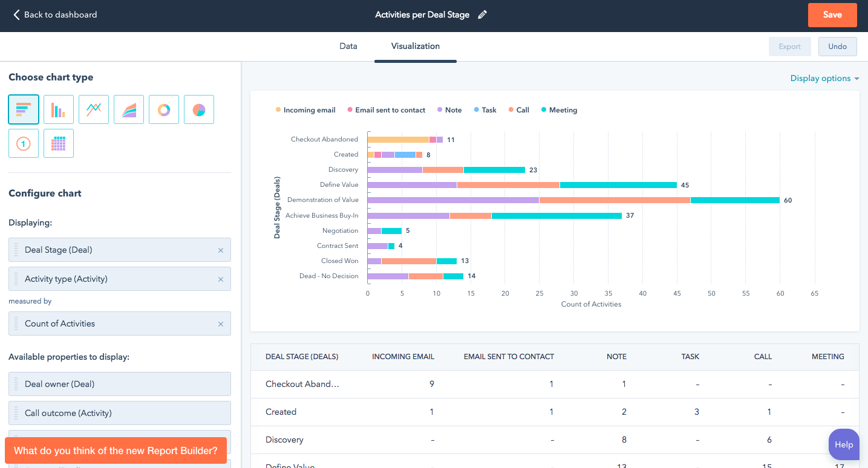Choose the single-number summary chart type
Image resolution: width=868 pixels, height=468 pixels.
(x=24, y=143)
